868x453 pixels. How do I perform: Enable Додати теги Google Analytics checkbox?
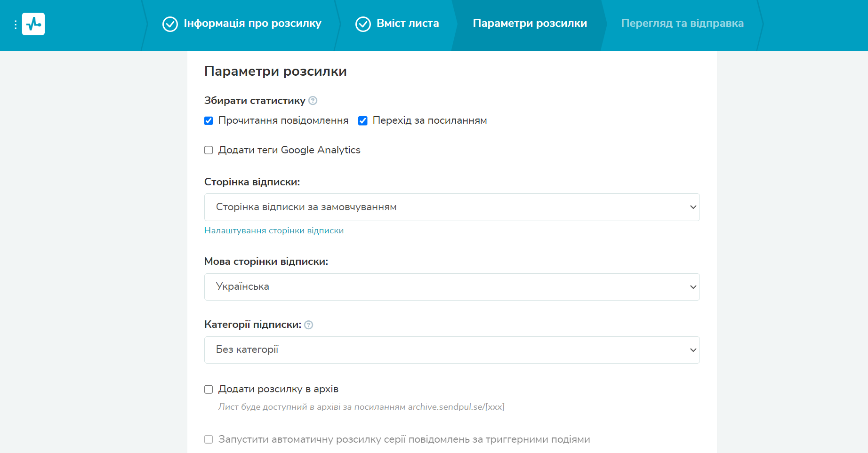coord(209,150)
